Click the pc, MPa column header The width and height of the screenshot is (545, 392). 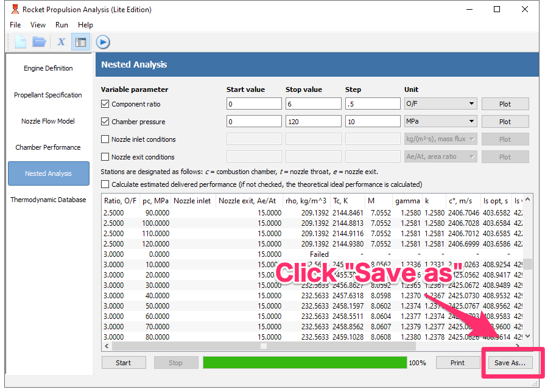[x=155, y=201]
